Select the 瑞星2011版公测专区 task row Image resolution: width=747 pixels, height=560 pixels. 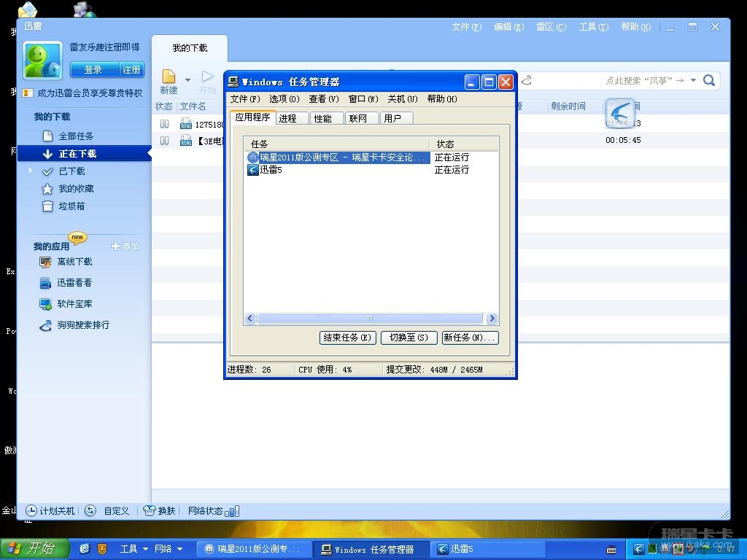(338, 157)
